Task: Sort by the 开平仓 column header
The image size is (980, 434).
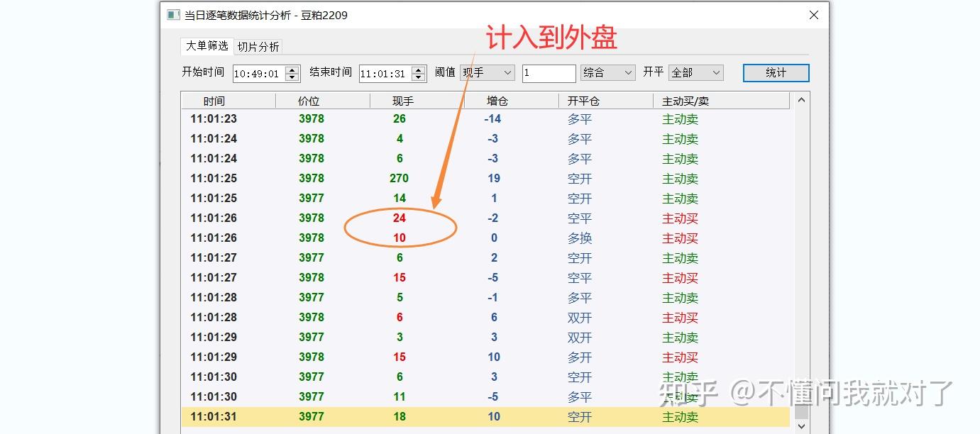Action: pyautogui.click(x=606, y=101)
